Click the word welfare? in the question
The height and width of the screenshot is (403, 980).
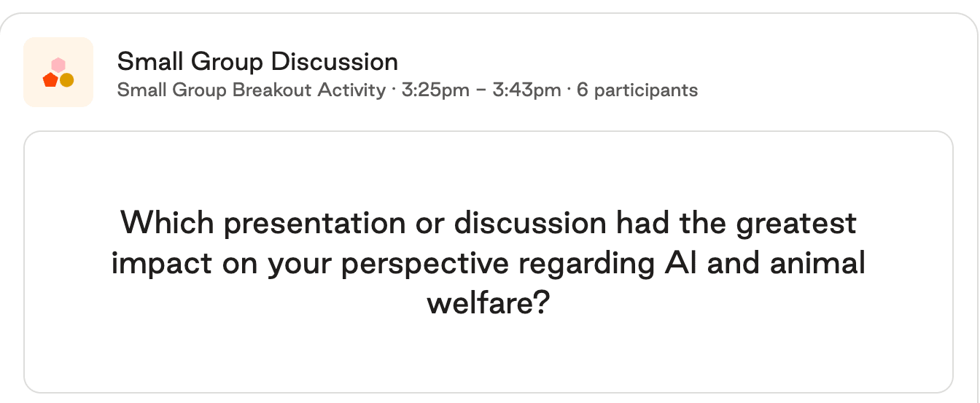click(x=488, y=303)
